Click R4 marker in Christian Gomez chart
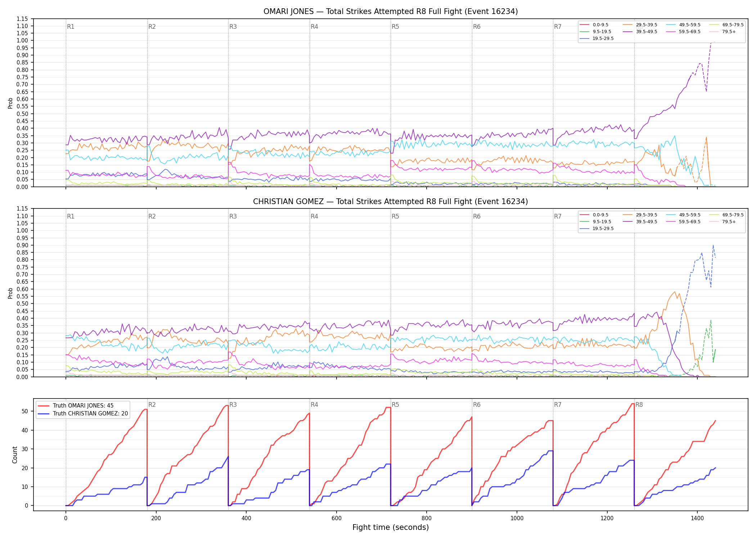 tap(314, 216)
